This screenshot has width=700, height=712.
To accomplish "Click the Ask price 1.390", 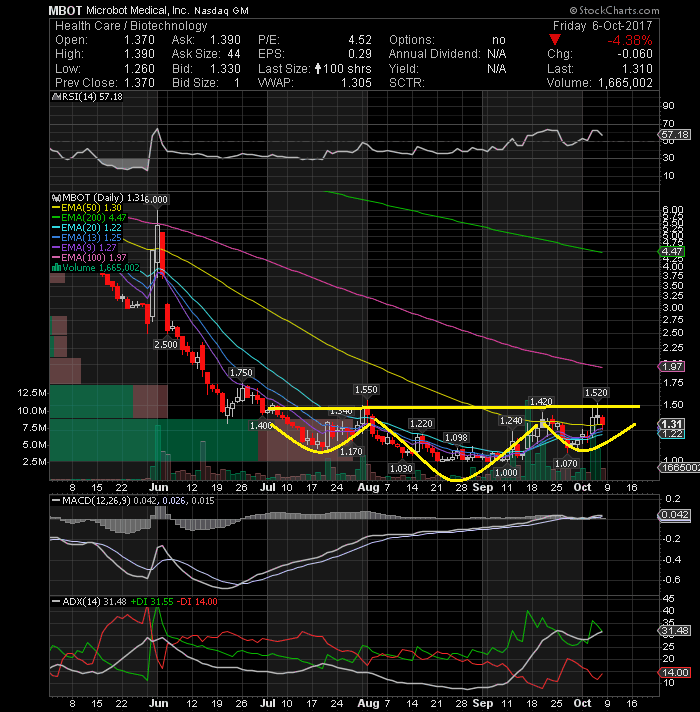I will [225, 40].
